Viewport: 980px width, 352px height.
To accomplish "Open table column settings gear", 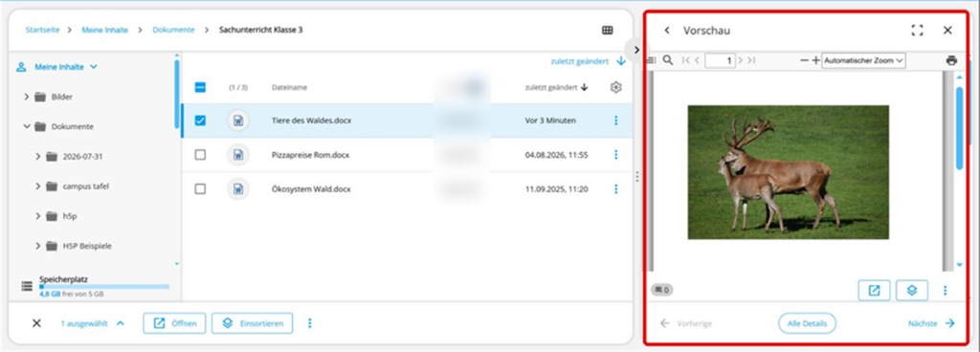I will 615,87.
